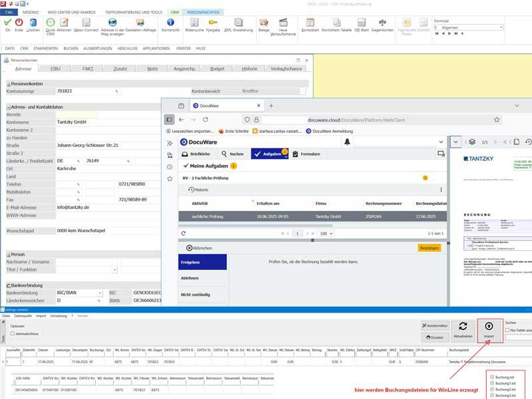
Task: Click the Aktionen icon
Action: tap(64, 23)
